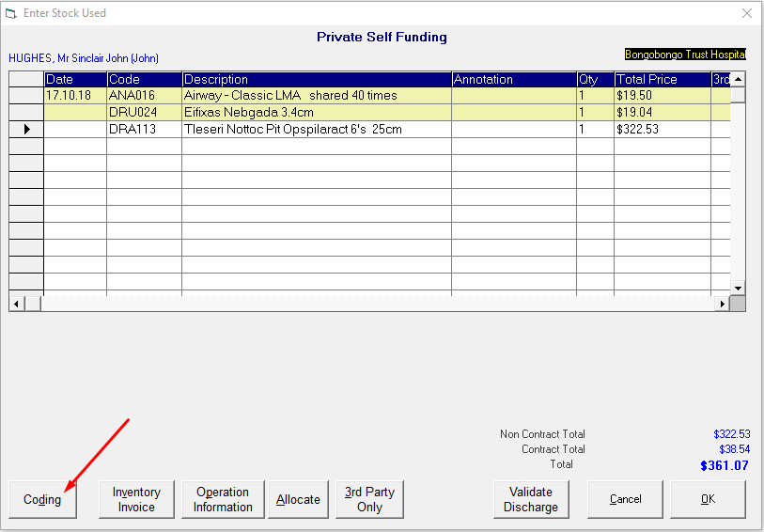
Task: Click the grid's scroll up arrow
Action: [738, 79]
